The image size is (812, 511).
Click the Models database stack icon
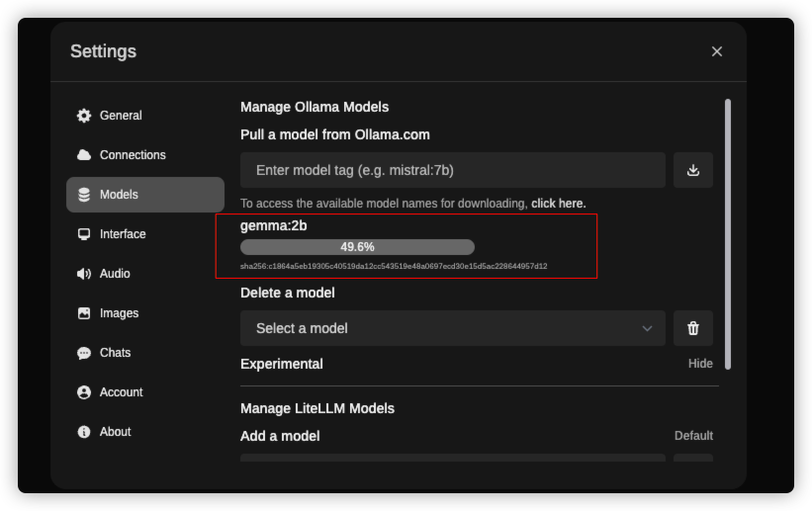pos(84,195)
